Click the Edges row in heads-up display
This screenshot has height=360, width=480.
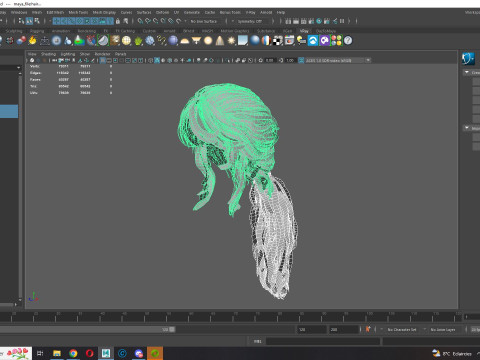coord(70,73)
